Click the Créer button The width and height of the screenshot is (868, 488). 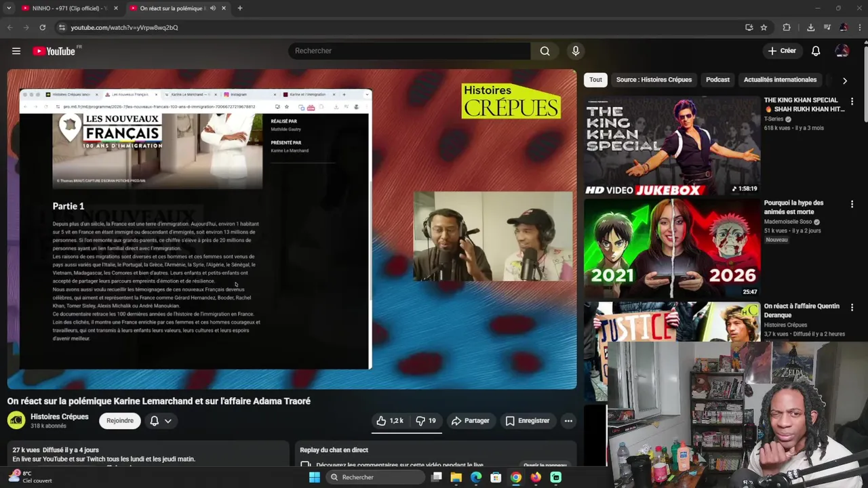point(782,51)
